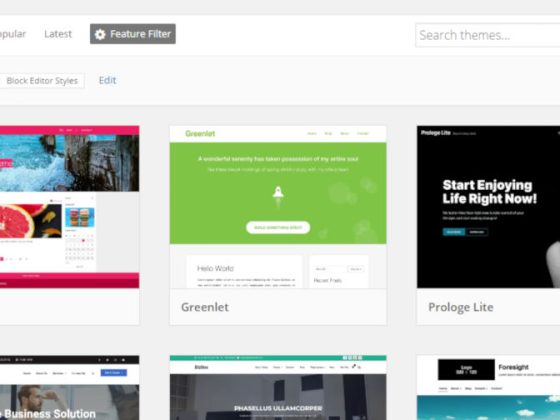Click the blue button in Prologe Lite preview
The height and width of the screenshot is (420, 560).
pyautogui.click(x=454, y=232)
